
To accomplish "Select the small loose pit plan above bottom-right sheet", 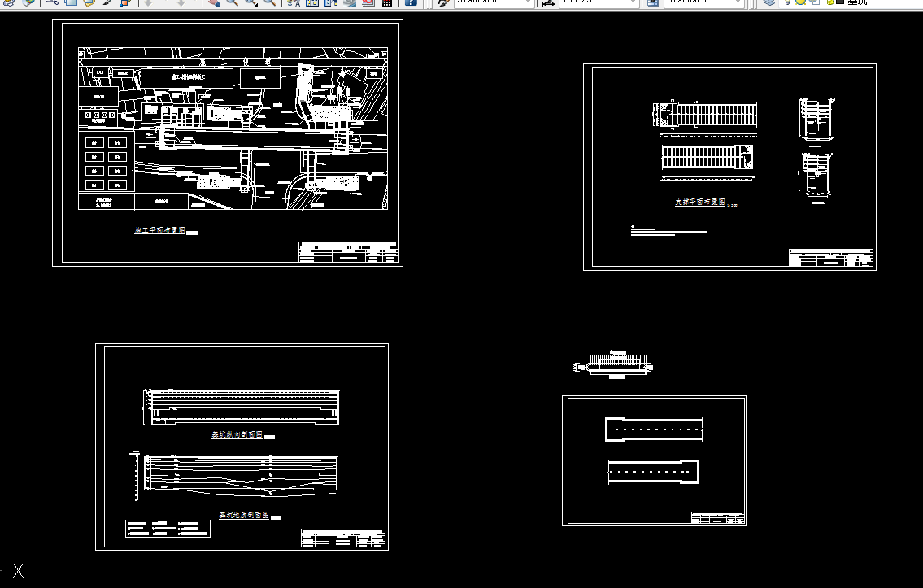I will [614, 364].
